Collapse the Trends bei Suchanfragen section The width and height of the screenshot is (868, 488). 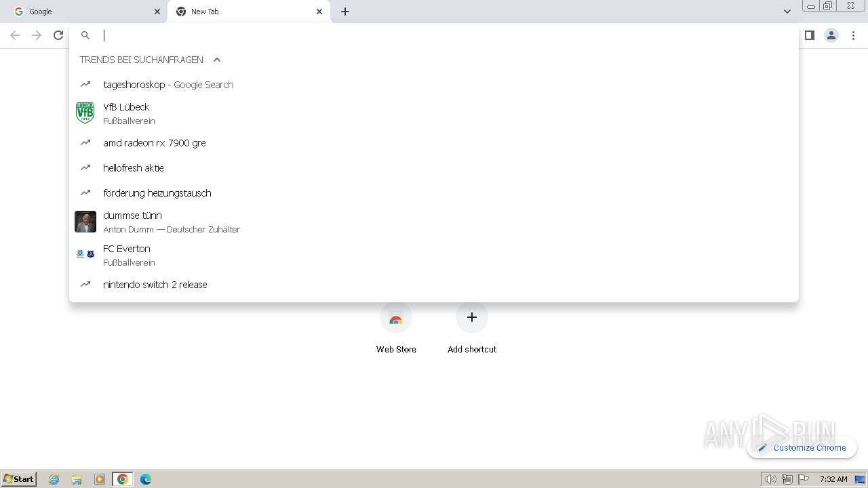[217, 60]
